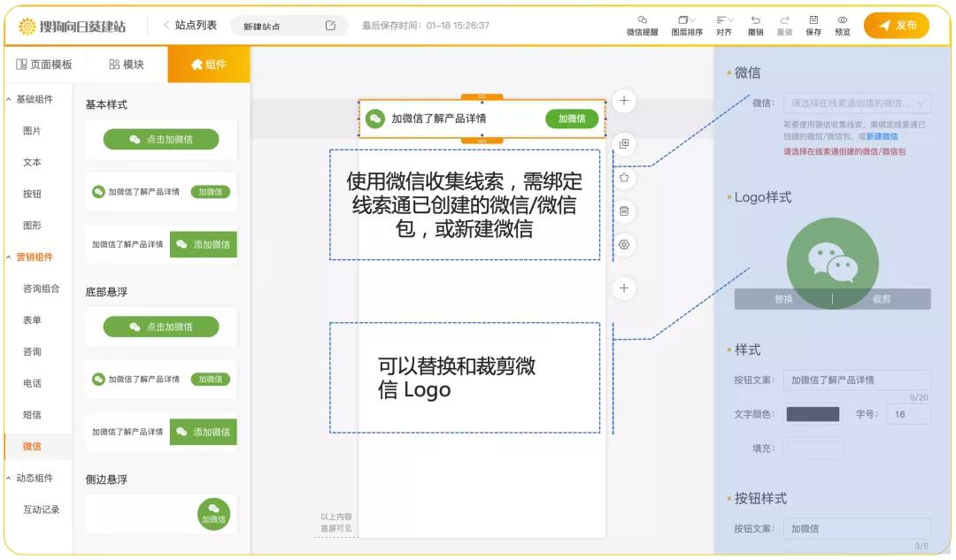Open the 微信 selection dropdown
Viewport: 956px width, 560px height.
click(x=857, y=104)
